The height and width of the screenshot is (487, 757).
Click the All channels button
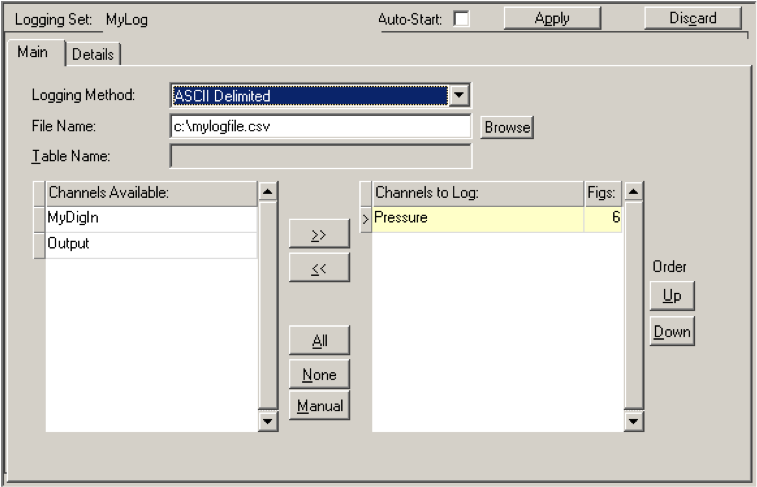(x=319, y=340)
